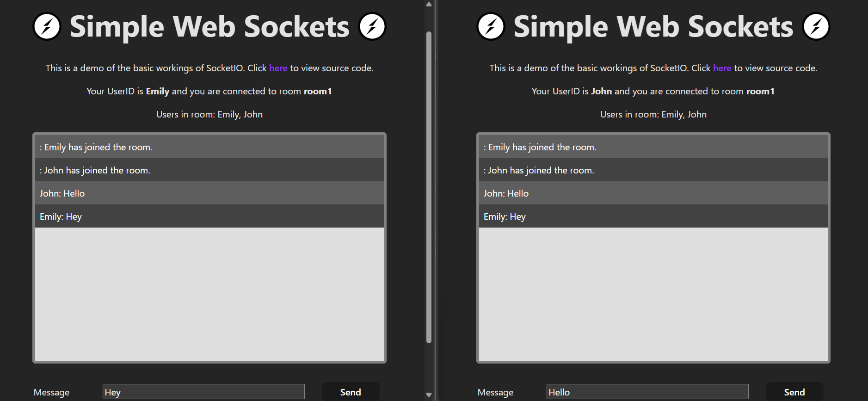Click 'room1' in Emily's pane
Image resolution: width=868 pixels, height=401 pixels.
(x=318, y=91)
